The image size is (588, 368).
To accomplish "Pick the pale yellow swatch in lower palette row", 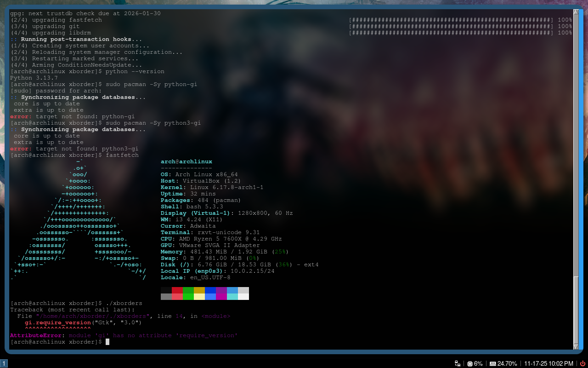I will (x=199, y=297).
